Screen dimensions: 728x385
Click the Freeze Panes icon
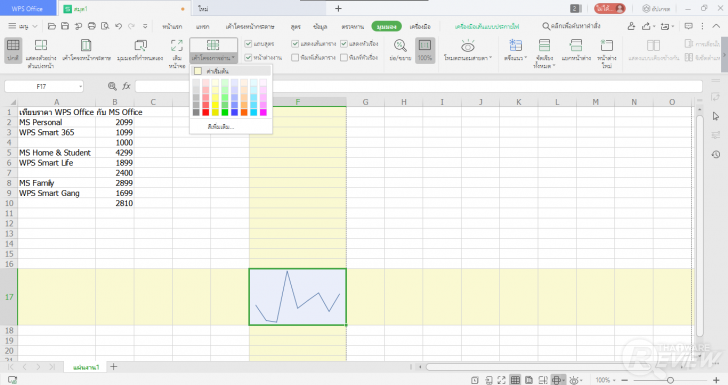click(x=515, y=46)
